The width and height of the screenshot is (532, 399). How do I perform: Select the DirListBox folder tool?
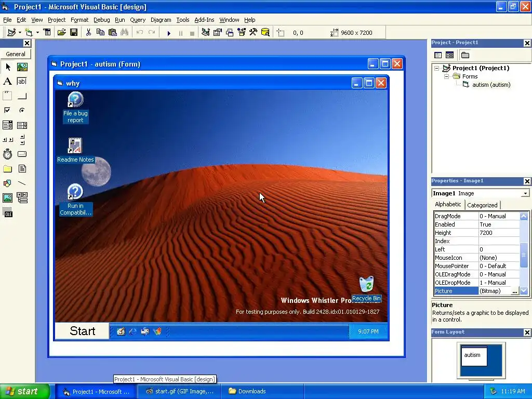tap(7, 169)
